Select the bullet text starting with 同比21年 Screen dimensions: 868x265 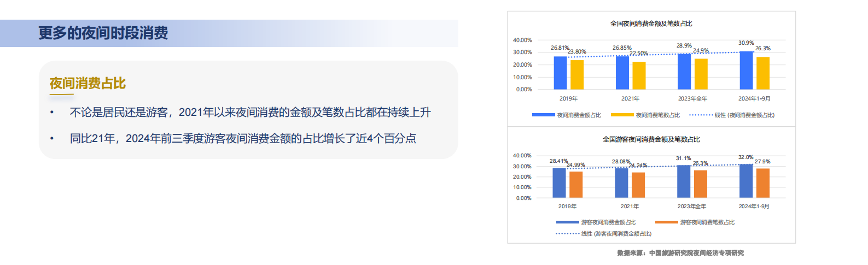tap(243, 139)
